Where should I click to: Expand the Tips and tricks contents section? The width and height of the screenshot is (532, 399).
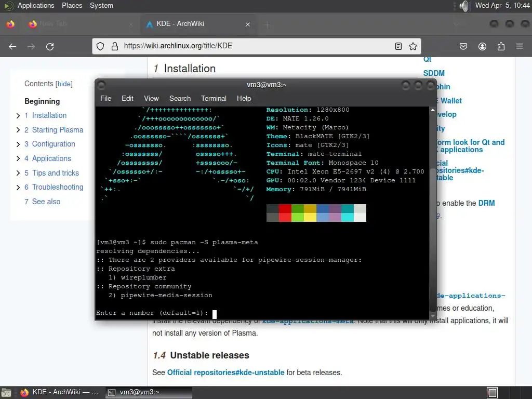pyautogui.click(x=18, y=173)
